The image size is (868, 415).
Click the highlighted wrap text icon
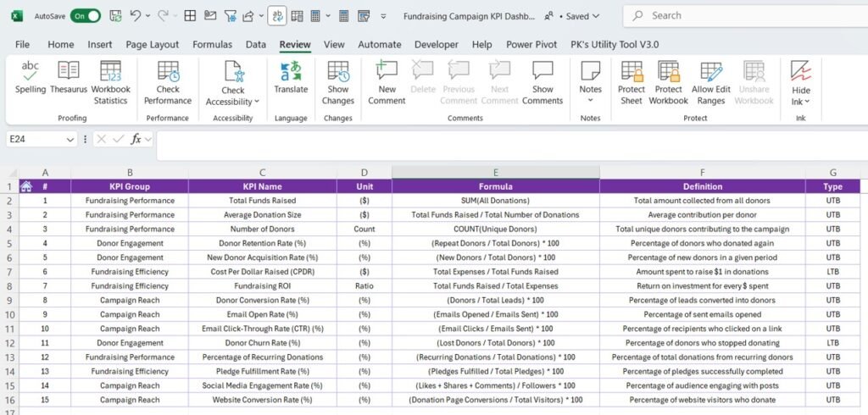tap(277, 16)
